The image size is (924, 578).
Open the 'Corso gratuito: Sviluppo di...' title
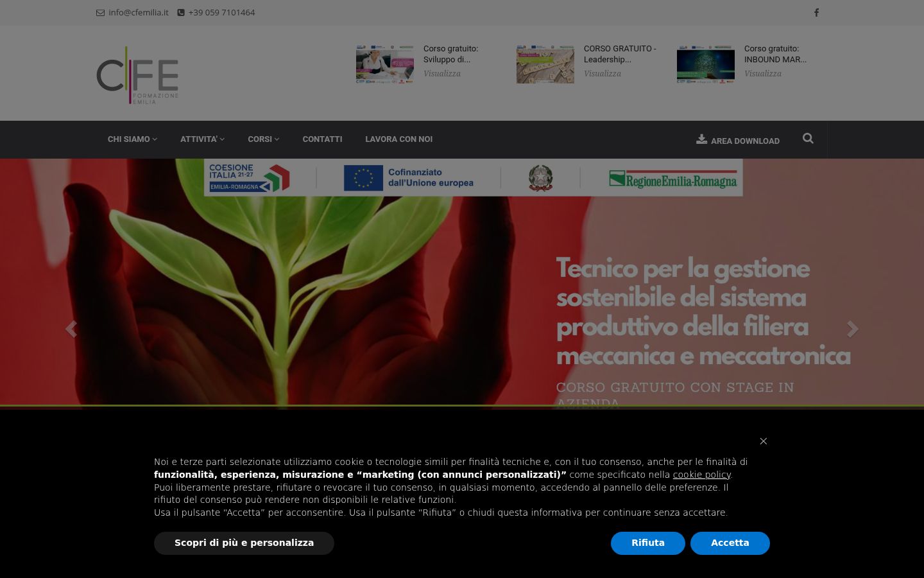pyautogui.click(x=450, y=54)
